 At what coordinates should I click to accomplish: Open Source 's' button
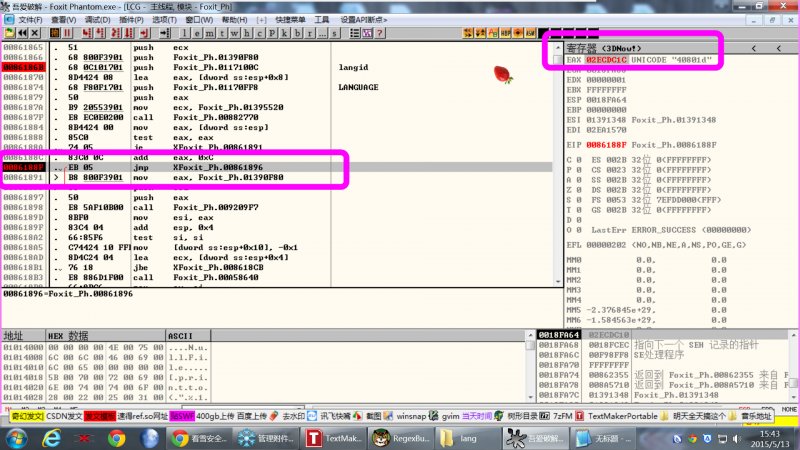[334, 33]
